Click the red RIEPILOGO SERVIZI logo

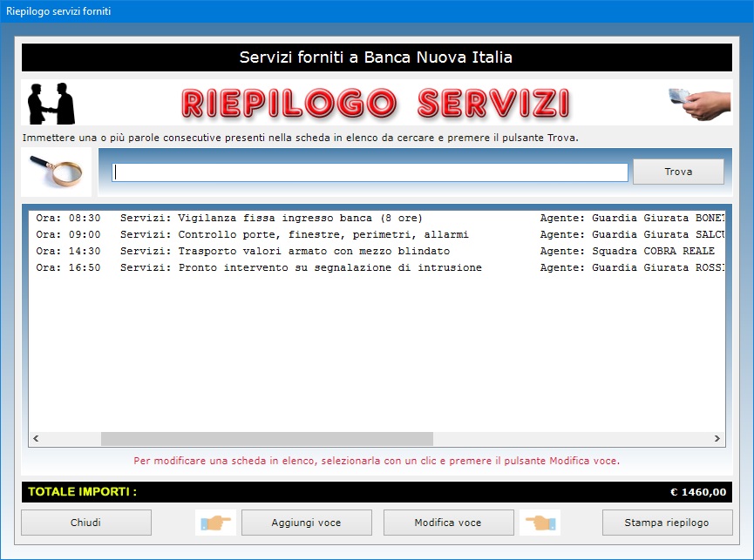[376, 103]
